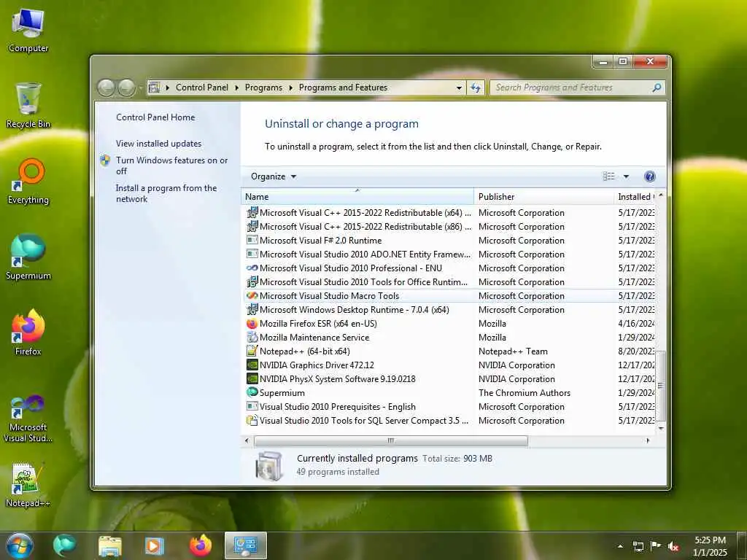Click the Microsoft Visual C++ 2015-2022 (x64) row icon
This screenshot has height=560, width=747.
click(252, 213)
